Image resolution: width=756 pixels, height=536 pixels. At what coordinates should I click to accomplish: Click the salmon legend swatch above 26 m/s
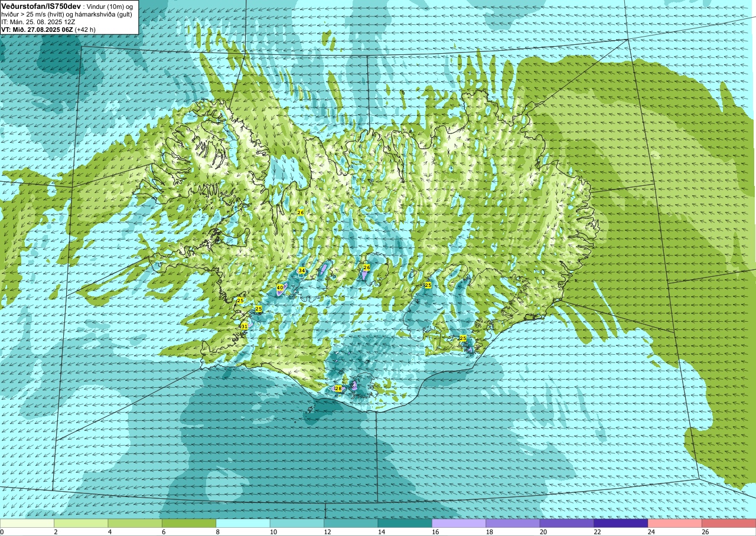click(x=729, y=523)
